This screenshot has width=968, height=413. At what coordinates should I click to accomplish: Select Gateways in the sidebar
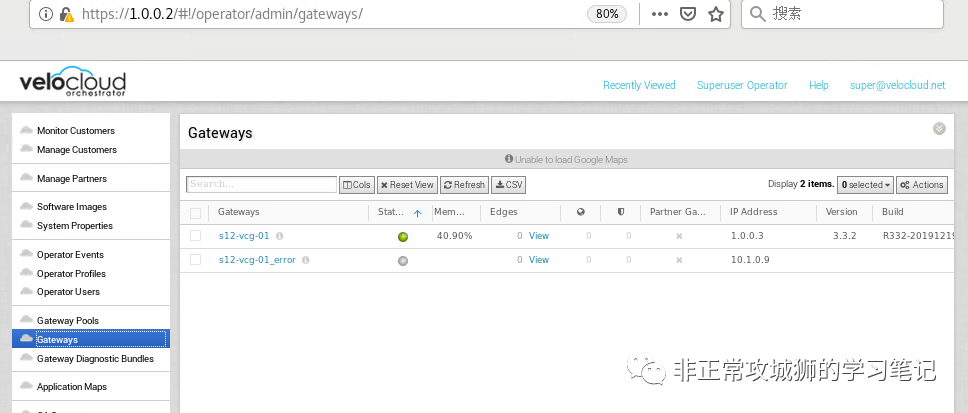pos(91,339)
